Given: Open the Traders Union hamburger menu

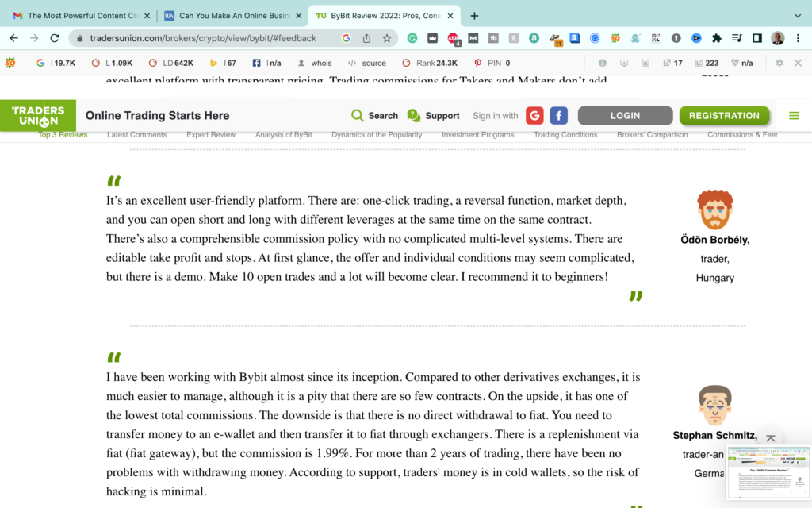Looking at the screenshot, I should [794, 116].
